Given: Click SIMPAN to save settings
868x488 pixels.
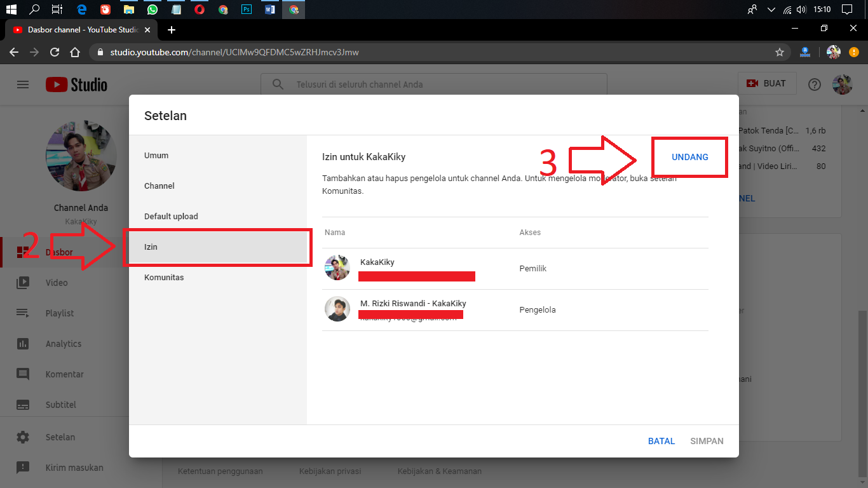Looking at the screenshot, I should click(x=707, y=441).
